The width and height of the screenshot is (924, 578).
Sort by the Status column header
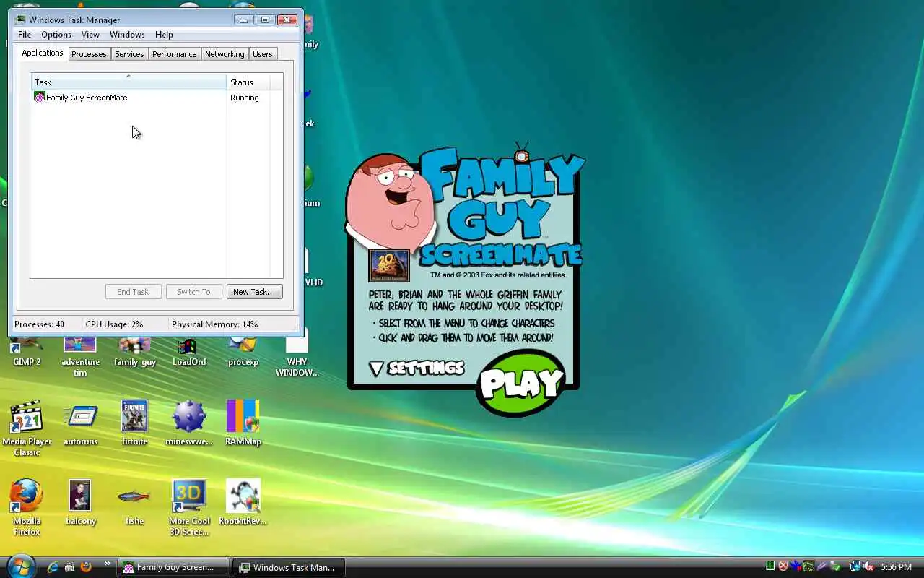tap(248, 82)
